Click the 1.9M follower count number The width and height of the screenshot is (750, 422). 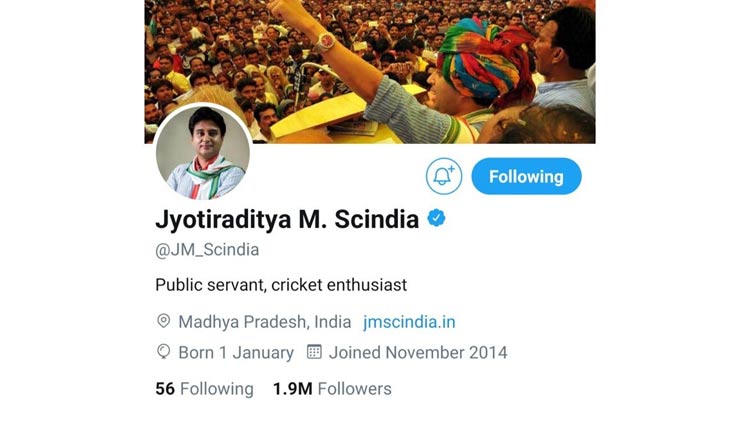click(x=293, y=389)
